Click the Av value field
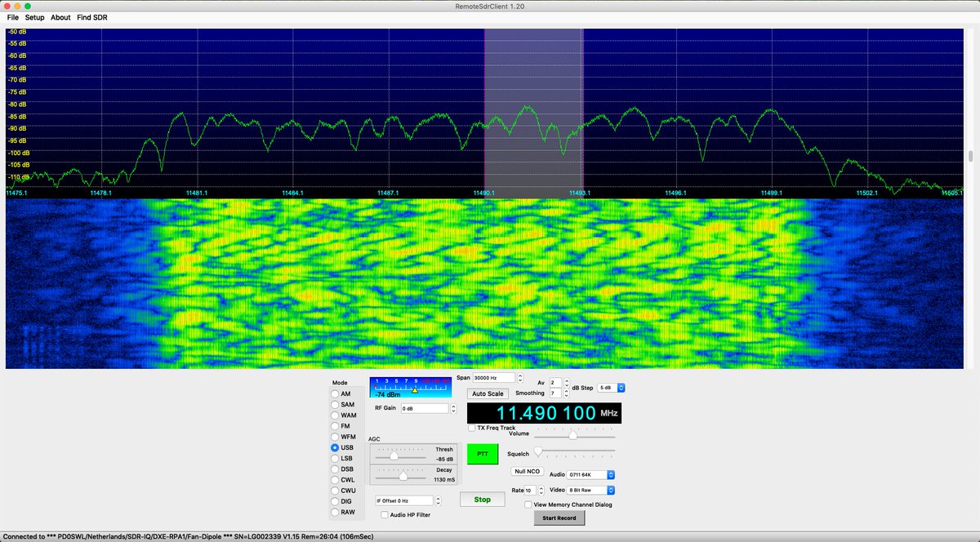Screen dimensions: 980x542 (555, 382)
